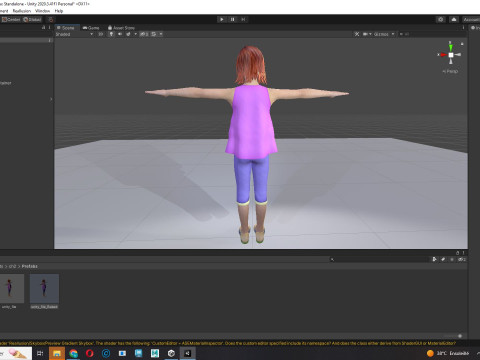480x360 pixels.
Task: Switch to the Scene tab
Action: (66, 28)
